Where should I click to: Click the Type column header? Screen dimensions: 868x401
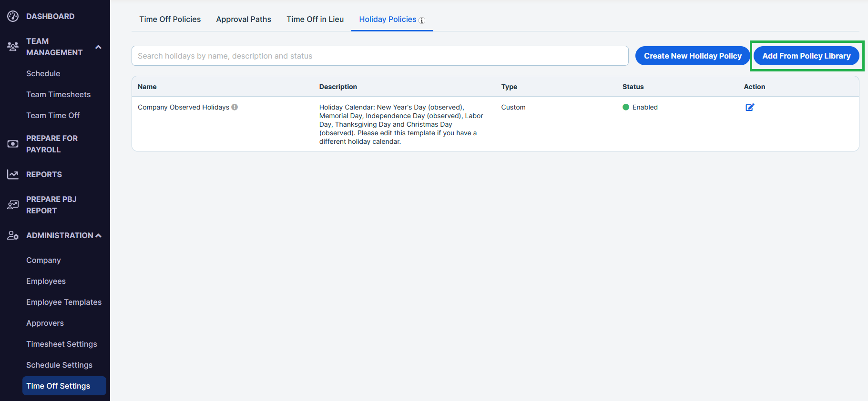click(x=509, y=87)
